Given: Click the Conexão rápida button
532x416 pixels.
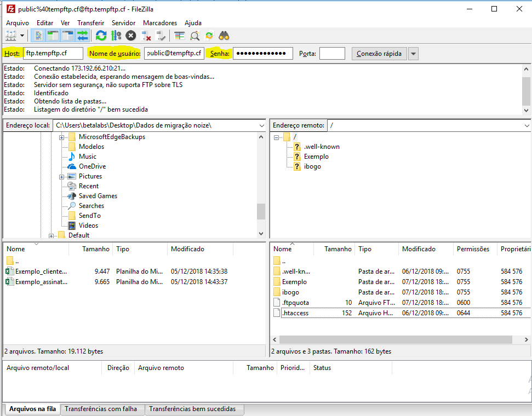Looking at the screenshot, I should [379, 54].
